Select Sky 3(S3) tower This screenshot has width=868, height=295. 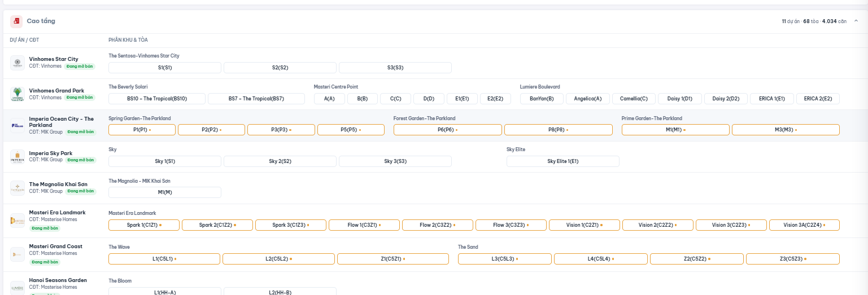click(x=395, y=161)
